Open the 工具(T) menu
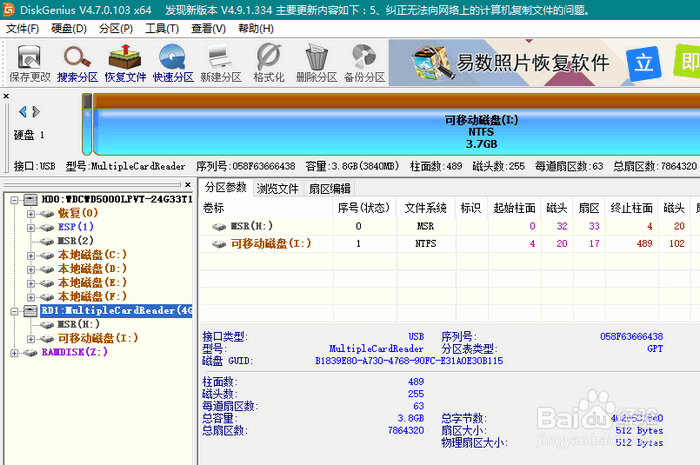 162,29
